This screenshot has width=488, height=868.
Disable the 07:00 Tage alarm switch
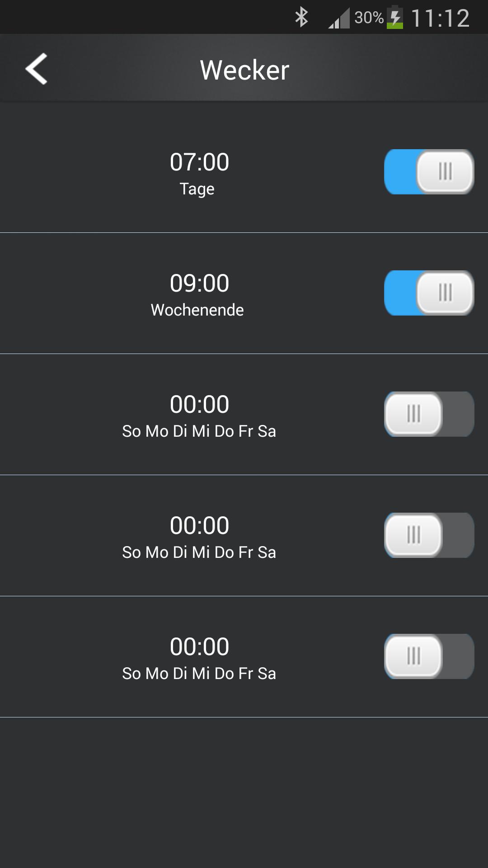coord(429,172)
